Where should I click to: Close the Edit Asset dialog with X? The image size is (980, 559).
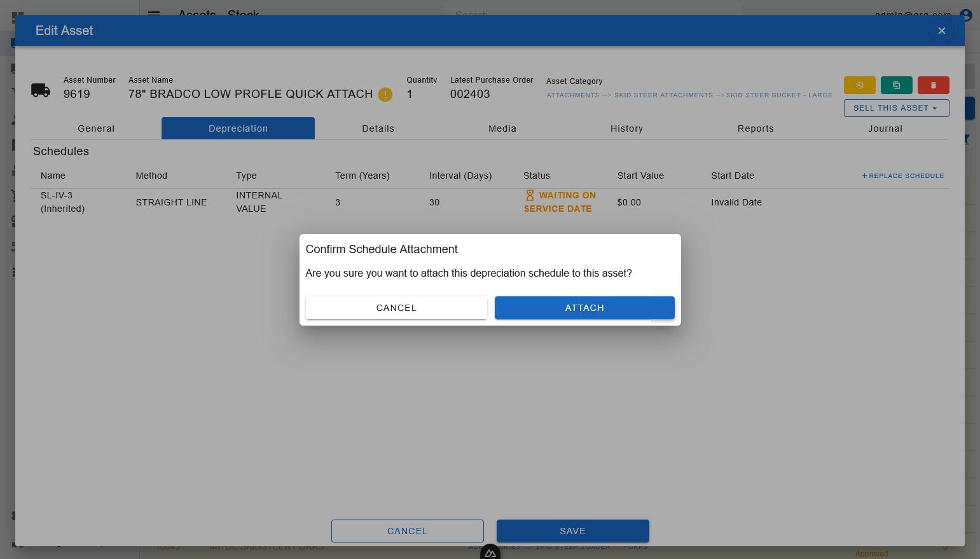[941, 31]
